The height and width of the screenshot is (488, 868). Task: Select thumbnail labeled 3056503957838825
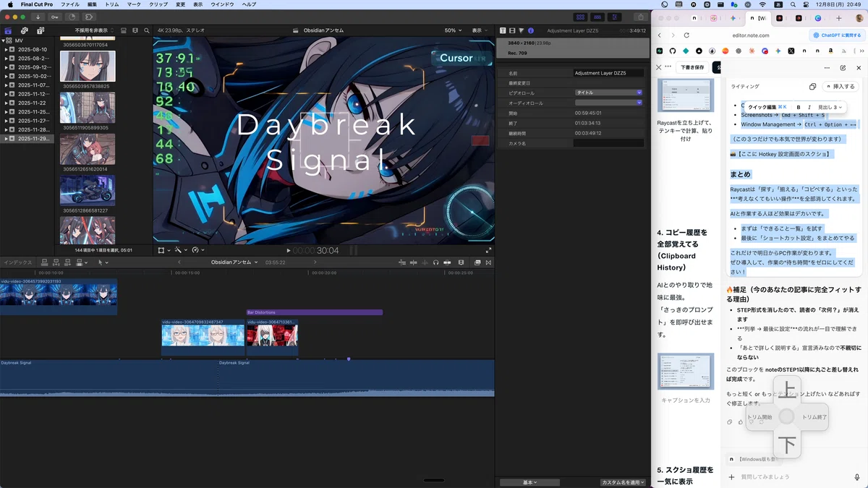click(x=88, y=67)
